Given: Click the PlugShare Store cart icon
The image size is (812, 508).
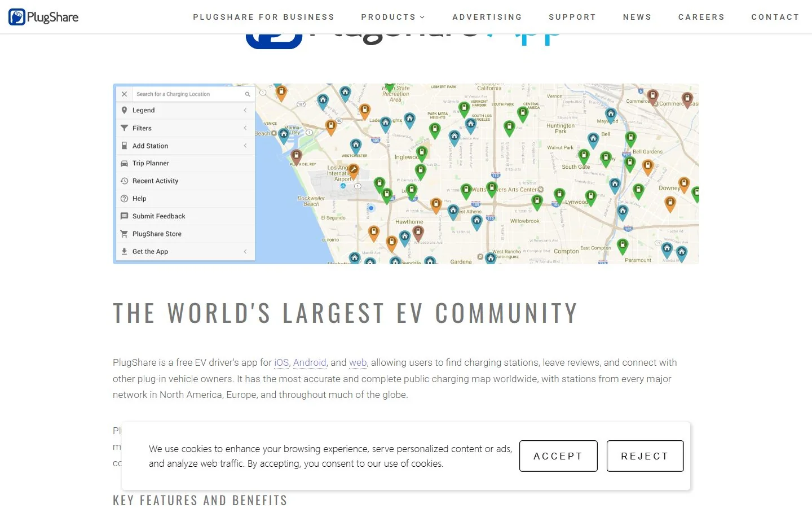Looking at the screenshot, I should [124, 234].
